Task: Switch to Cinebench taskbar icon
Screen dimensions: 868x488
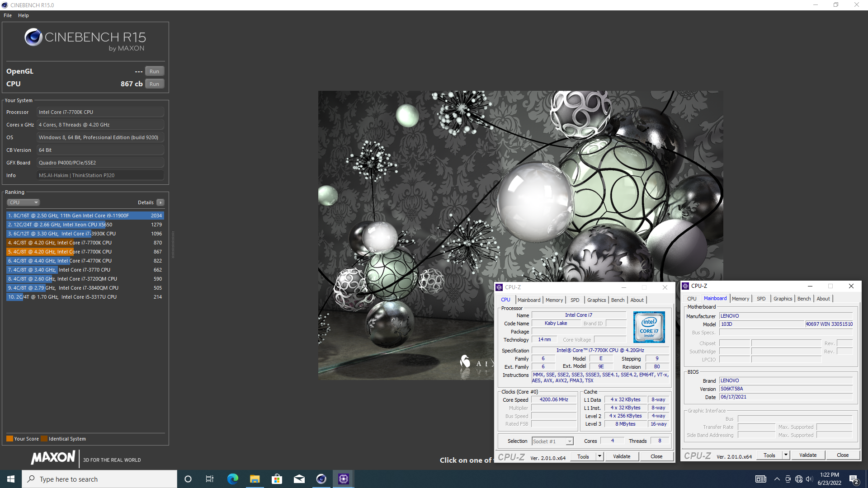Action: 321,479
